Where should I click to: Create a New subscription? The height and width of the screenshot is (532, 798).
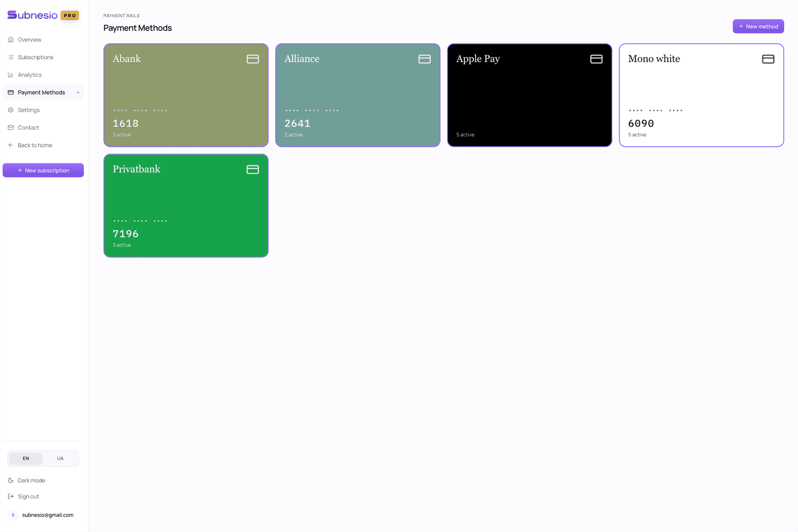43,170
